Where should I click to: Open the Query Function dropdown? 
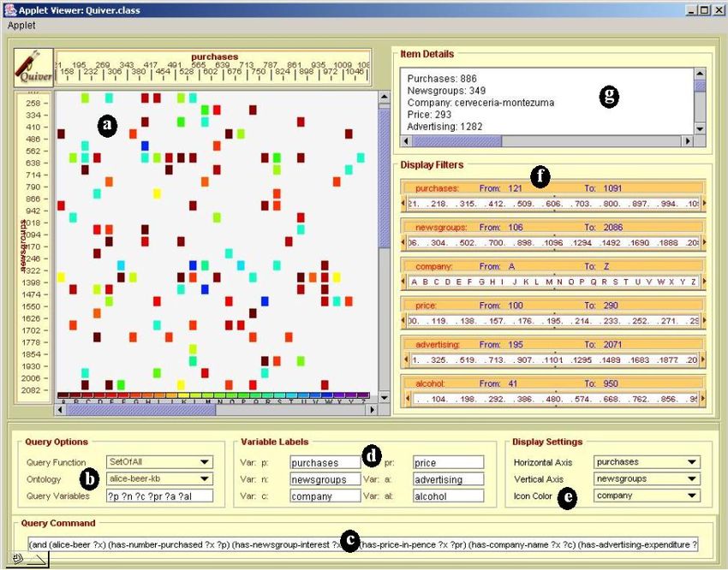pos(159,462)
